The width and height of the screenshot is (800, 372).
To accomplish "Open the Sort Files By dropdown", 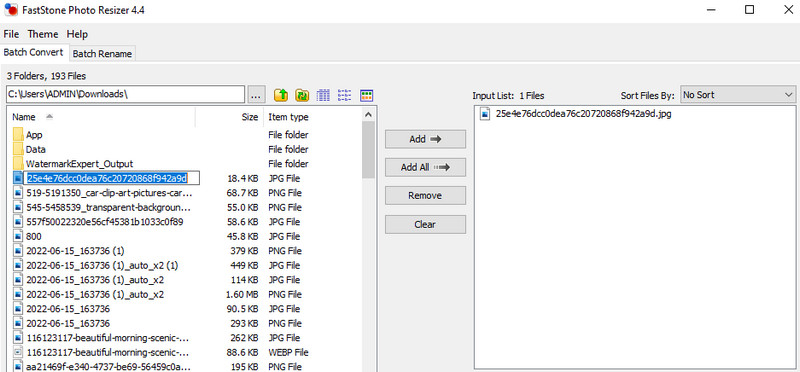I will [x=738, y=95].
